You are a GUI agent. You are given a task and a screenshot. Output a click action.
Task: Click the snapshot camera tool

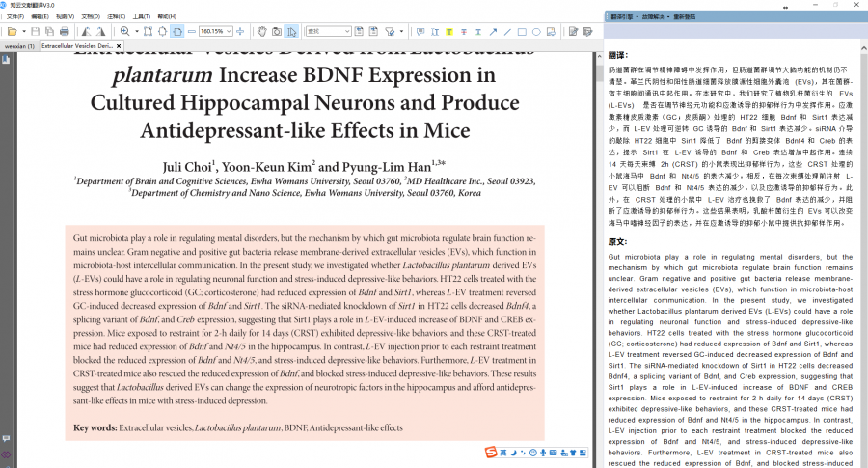(x=276, y=31)
